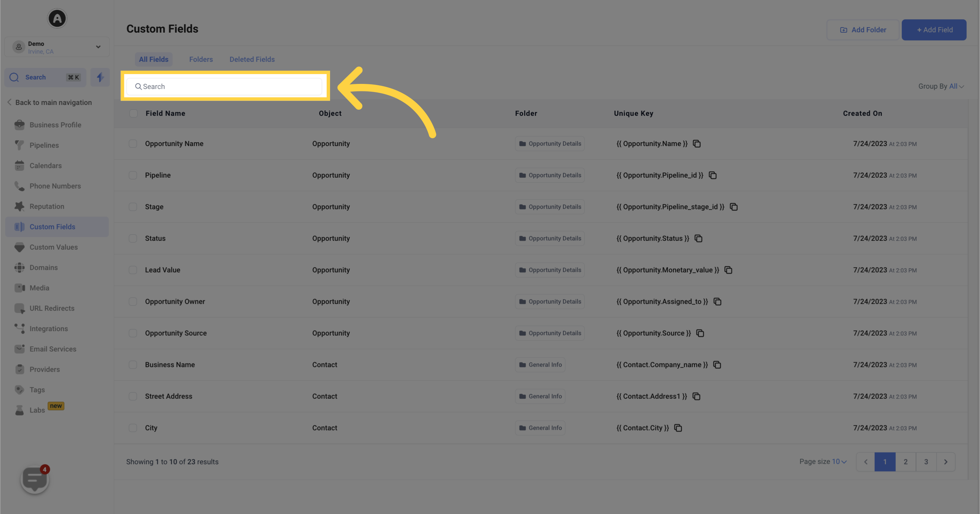
Task: Switch to the Deleted Fields tab
Action: (x=252, y=60)
